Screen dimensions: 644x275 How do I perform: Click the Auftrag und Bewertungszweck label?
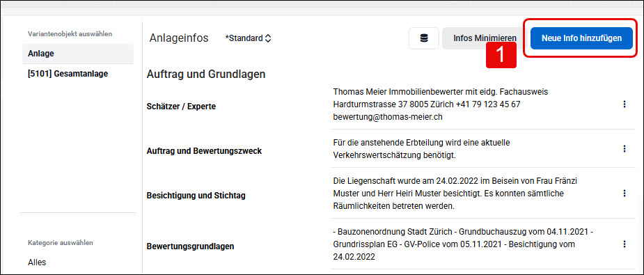[204, 151]
